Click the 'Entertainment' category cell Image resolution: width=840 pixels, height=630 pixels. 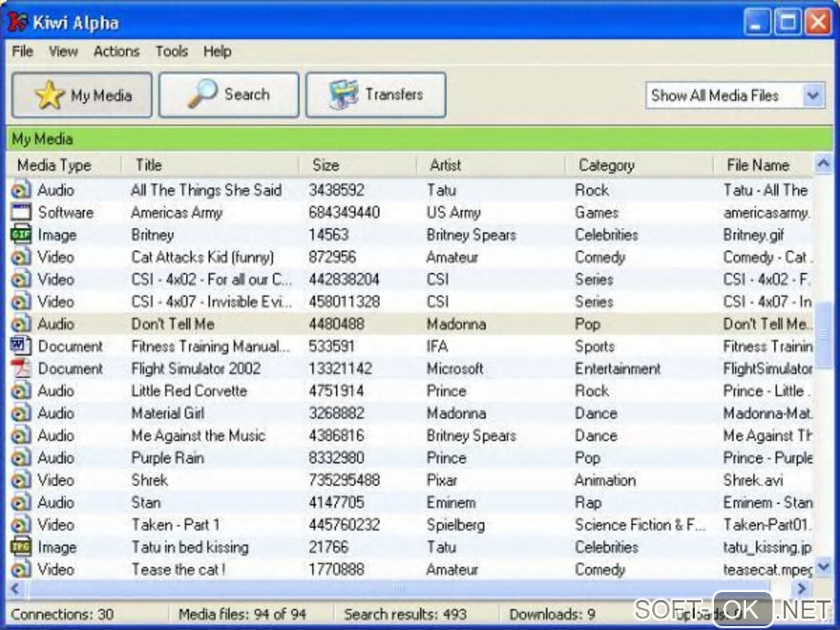618,369
